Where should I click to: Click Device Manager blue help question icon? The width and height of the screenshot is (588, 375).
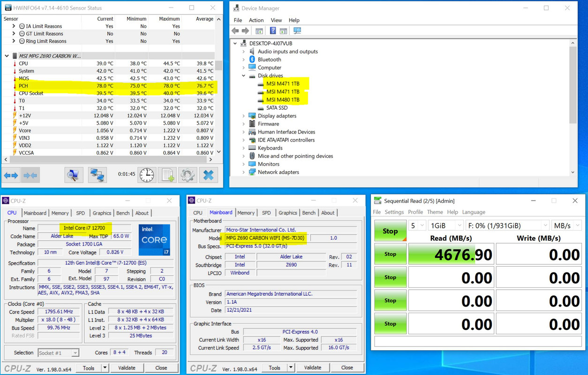(272, 31)
